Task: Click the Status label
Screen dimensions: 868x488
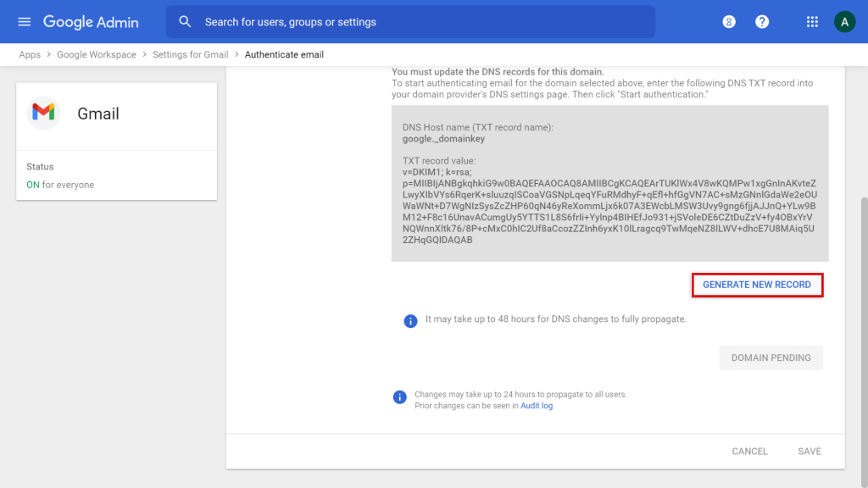Action: point(40,167)
